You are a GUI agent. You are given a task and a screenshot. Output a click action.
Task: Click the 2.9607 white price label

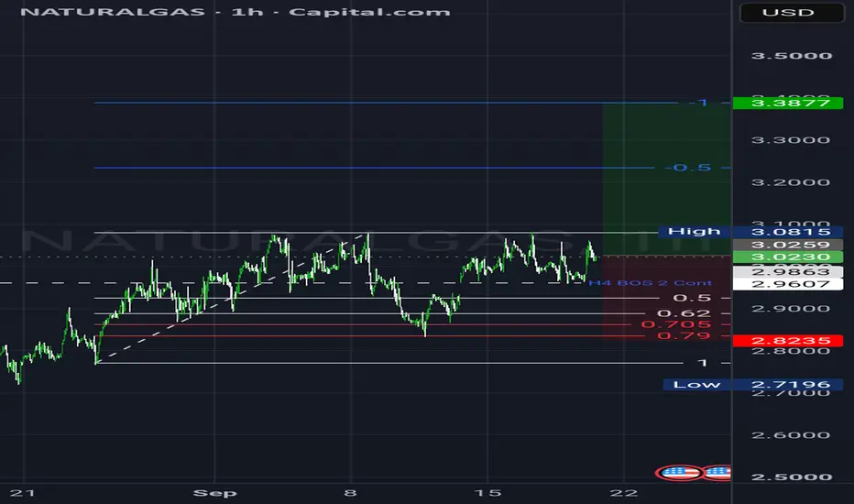tap(787, 284)
